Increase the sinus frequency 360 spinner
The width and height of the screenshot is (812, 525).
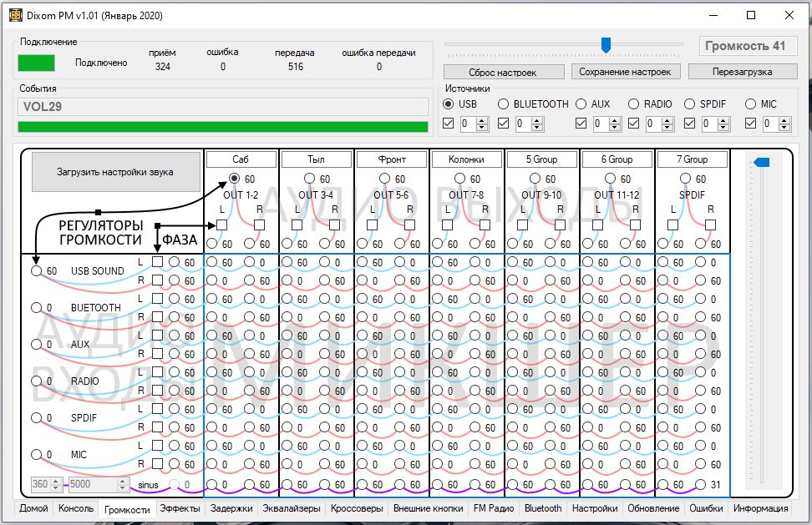tap(57, 481)
